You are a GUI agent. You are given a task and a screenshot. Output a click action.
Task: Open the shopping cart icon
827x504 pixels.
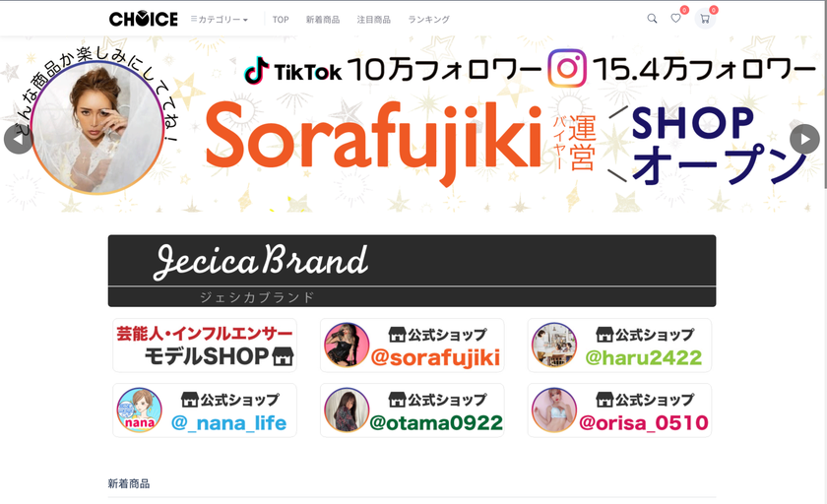pyautogui.click(x=705, y=19)
